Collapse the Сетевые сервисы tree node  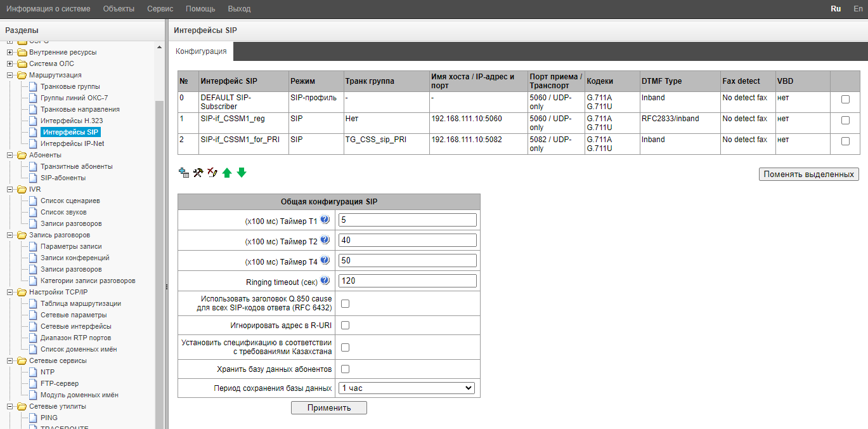[10, 360]
